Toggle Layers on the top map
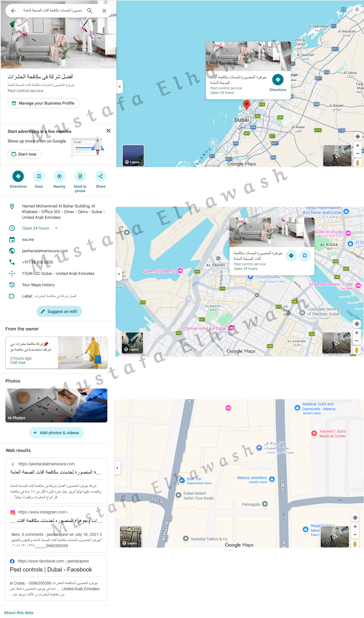The height and width of the screenshot is (618, 364). 133,156
